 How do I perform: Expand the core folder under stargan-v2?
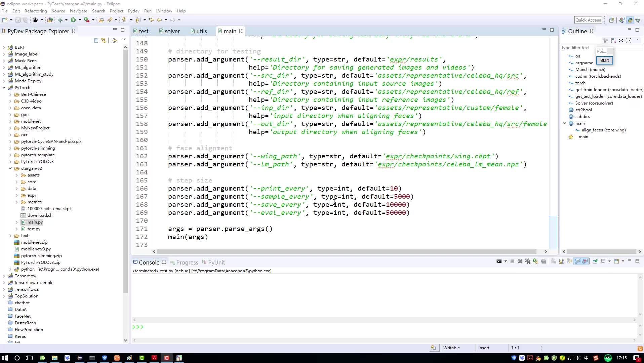17,182
